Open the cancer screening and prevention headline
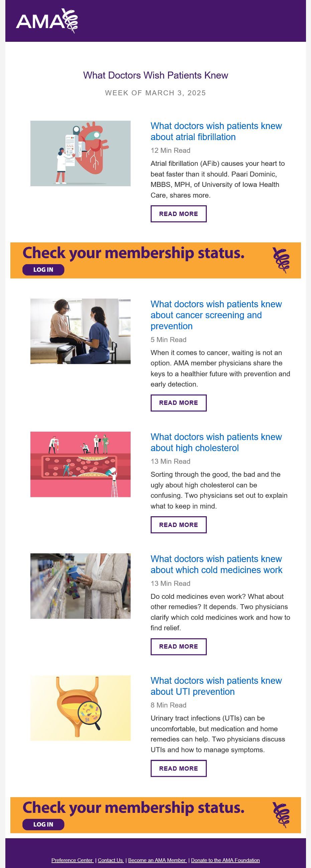Viewport: 311px width, 868px height. click(x=216, y=315)
